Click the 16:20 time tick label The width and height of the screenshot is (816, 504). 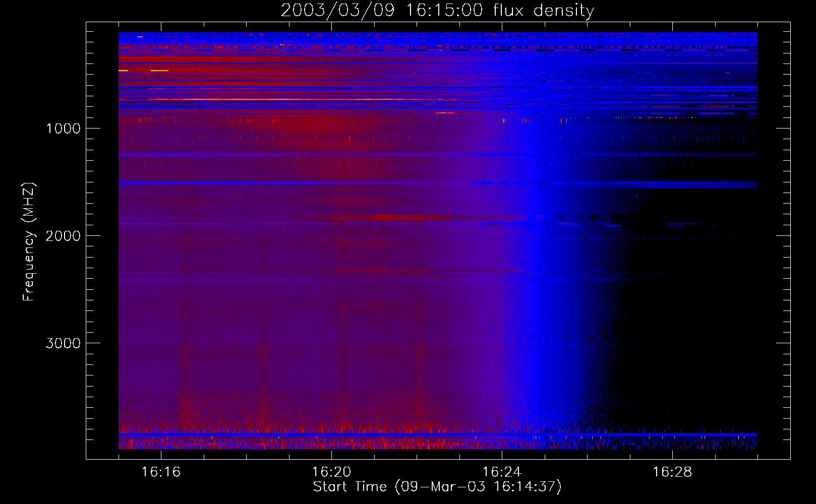click(331, 472)
